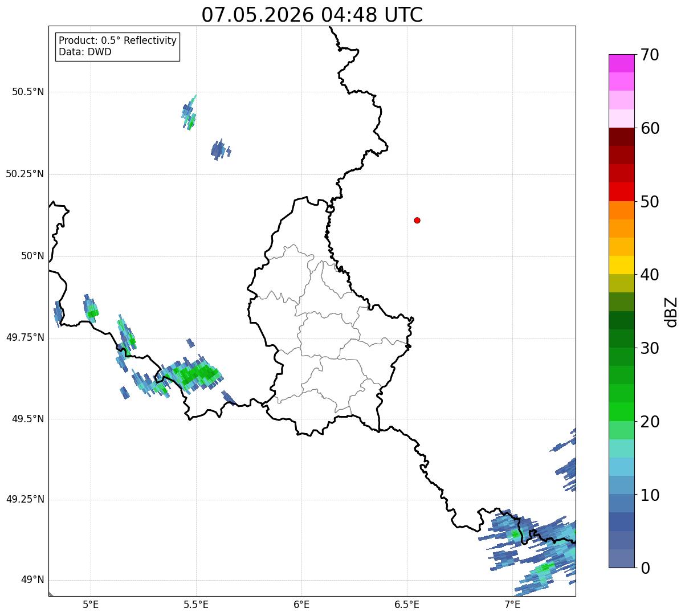Click the red radar site marker dot
Screen dimensions: 685x616
(x=417, y=221)
